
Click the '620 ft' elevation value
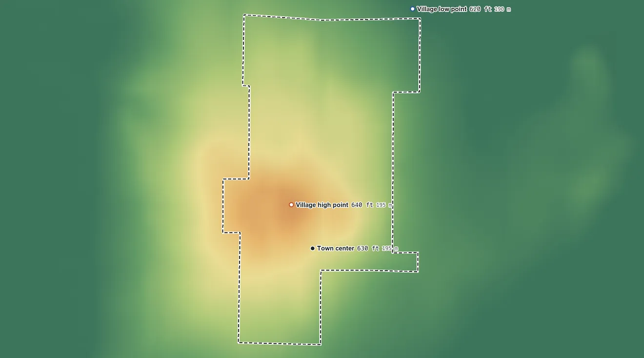[x=481, y=9]
